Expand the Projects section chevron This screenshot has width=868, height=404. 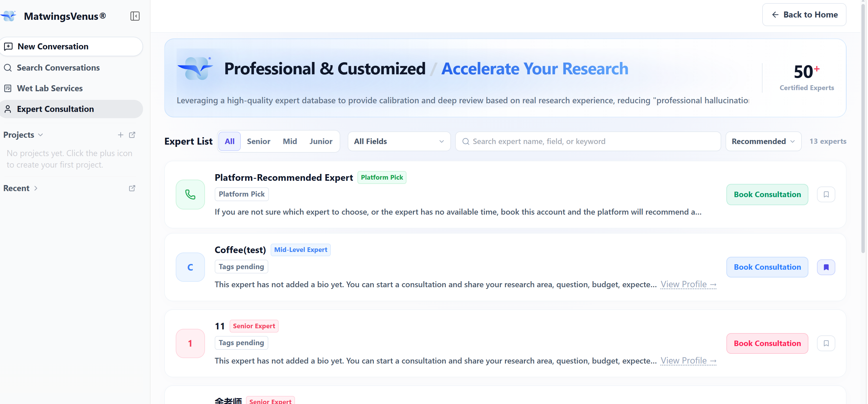41,135
